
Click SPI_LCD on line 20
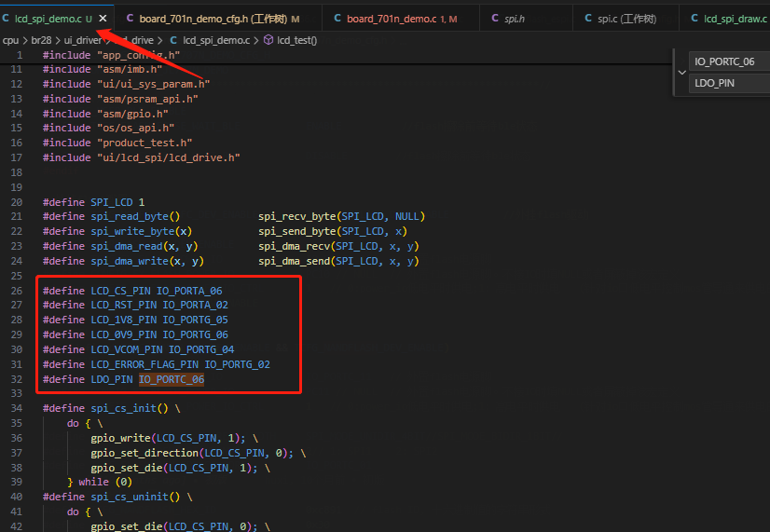click(112, 202)
